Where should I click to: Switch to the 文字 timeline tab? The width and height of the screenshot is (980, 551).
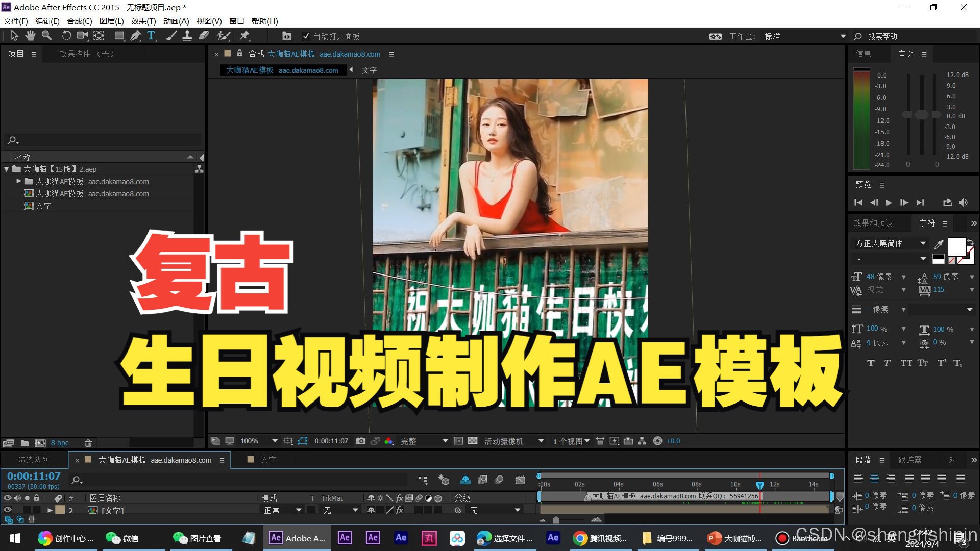[268, 460]
